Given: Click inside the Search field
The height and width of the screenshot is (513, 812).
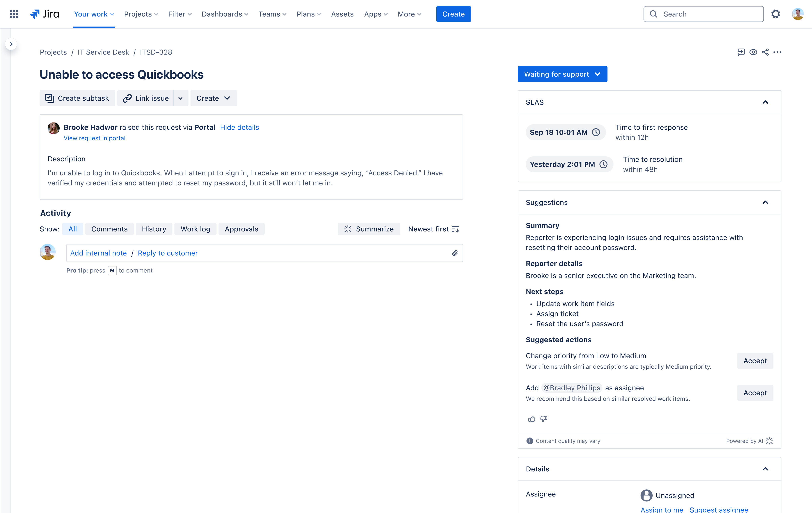Looking at the screenshot, I should coord(703,14).
